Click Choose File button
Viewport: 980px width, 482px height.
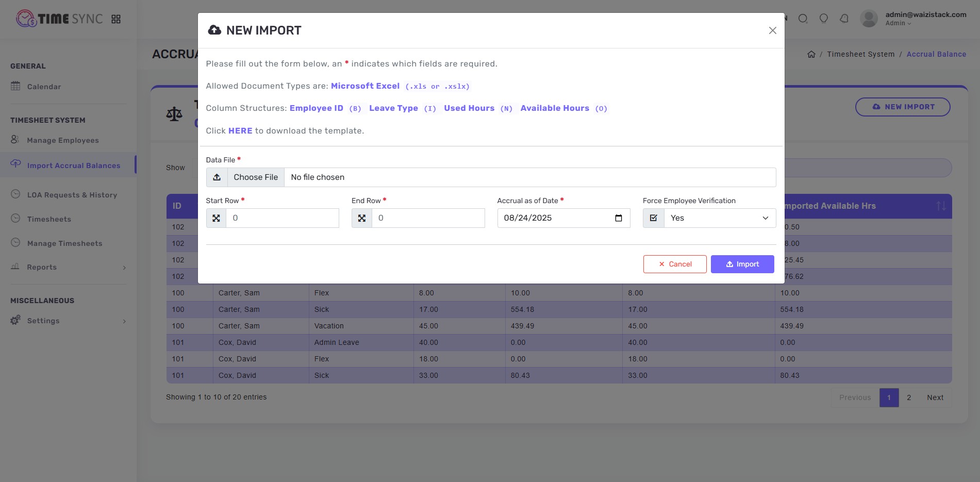256,177
